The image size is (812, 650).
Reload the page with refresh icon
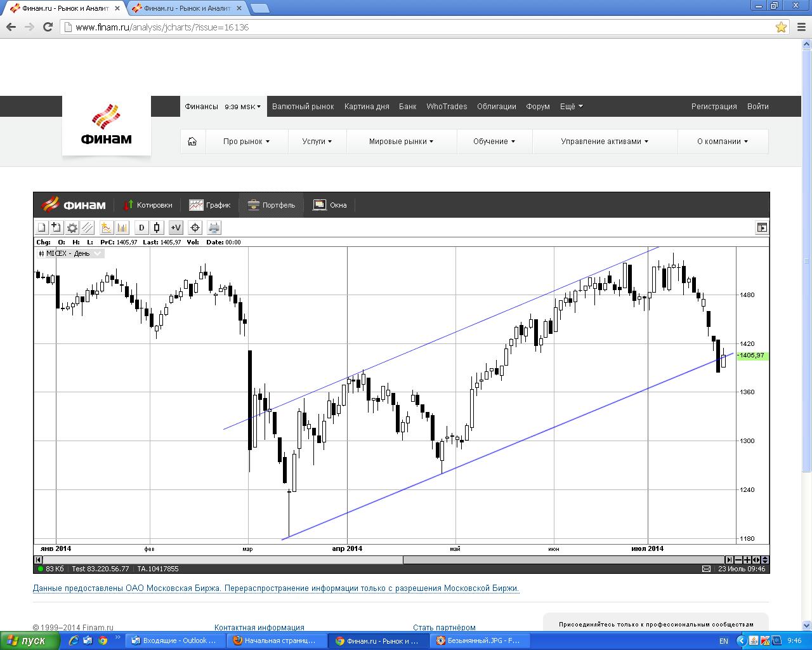point(48,27)
